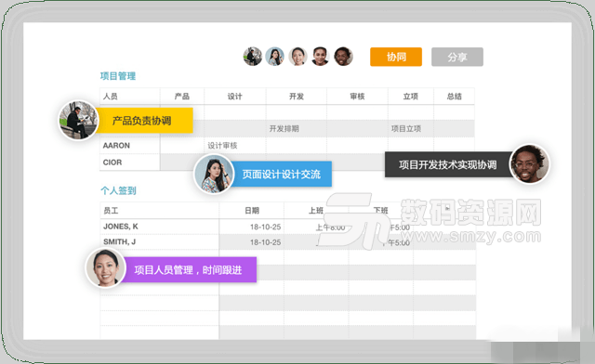Open the yellow 产品负责协调 comment label
Image resolution: width=595 pixels, height=364 pixels.
click(x=144, y=121)
